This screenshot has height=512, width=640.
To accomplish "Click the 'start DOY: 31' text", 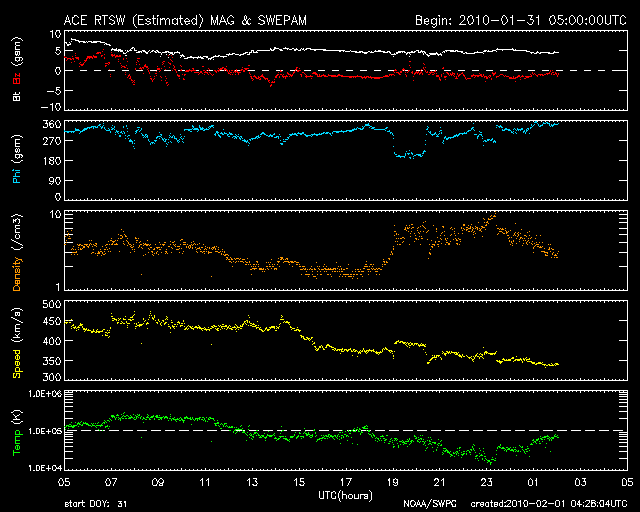I will tap(96, 504).
